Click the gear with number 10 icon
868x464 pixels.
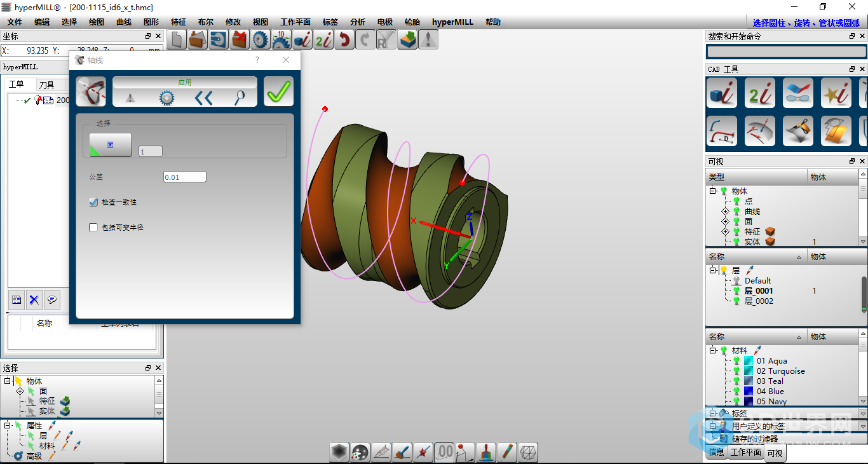click(x=281, y=39)
